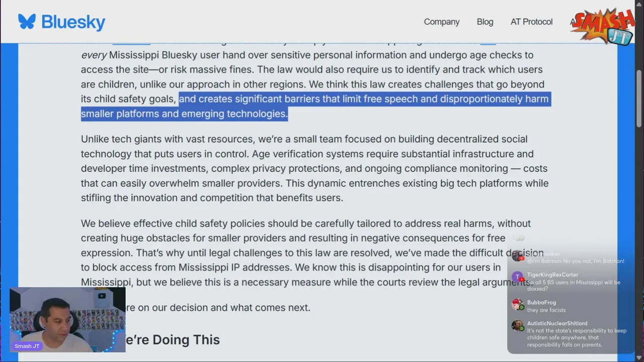Click the Bluesky butterfly logo icon
The image size is (644, 362).
(27, 22)
